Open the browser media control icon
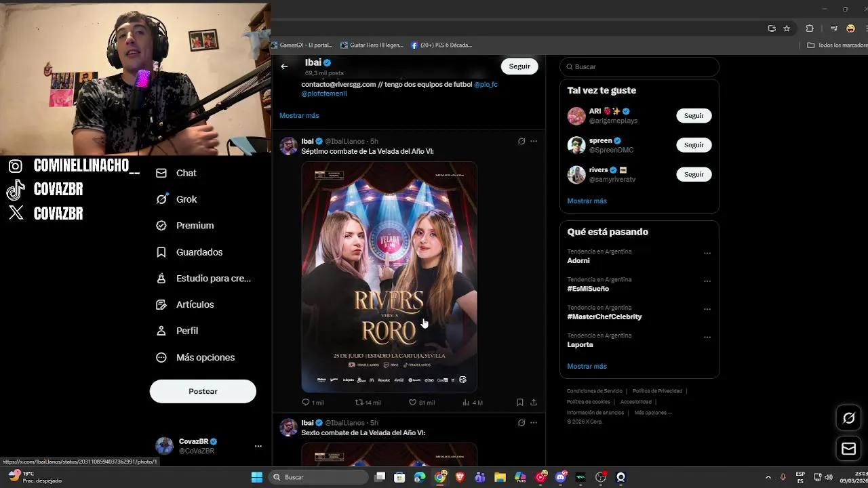The image size is (868, 488). click(x=834, y=28)
